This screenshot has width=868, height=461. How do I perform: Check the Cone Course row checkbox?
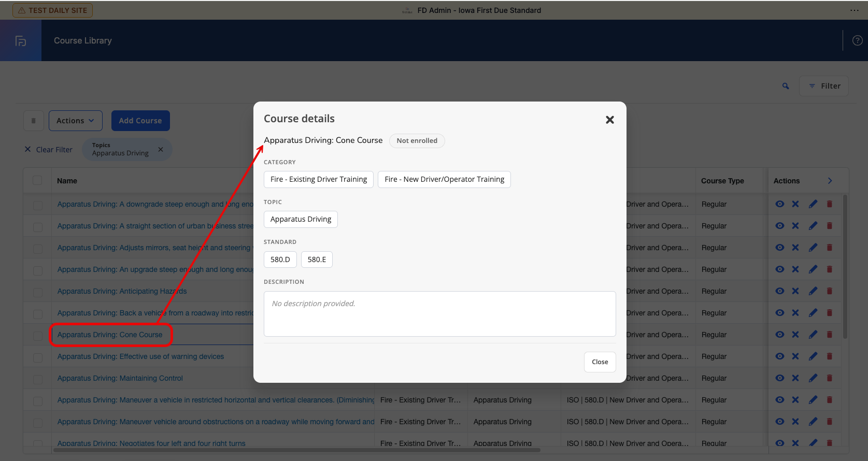(x=38, y=336)
